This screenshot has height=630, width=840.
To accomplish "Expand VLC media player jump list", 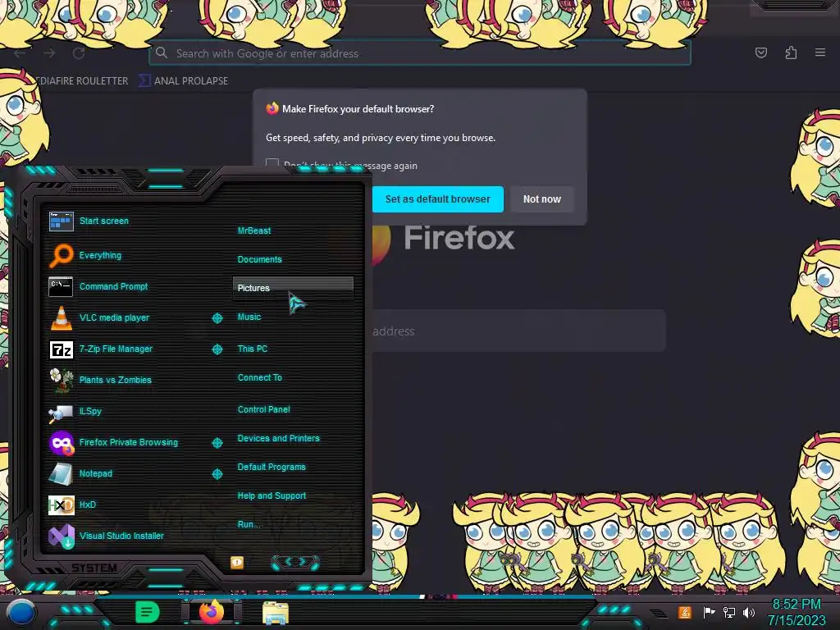I will [x=217, y=318].
